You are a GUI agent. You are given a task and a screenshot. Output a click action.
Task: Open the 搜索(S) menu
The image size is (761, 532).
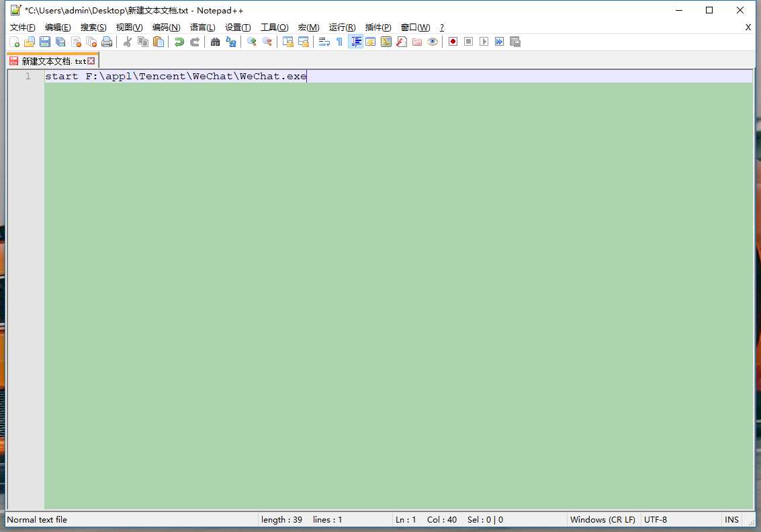click(x=93, y=27)
